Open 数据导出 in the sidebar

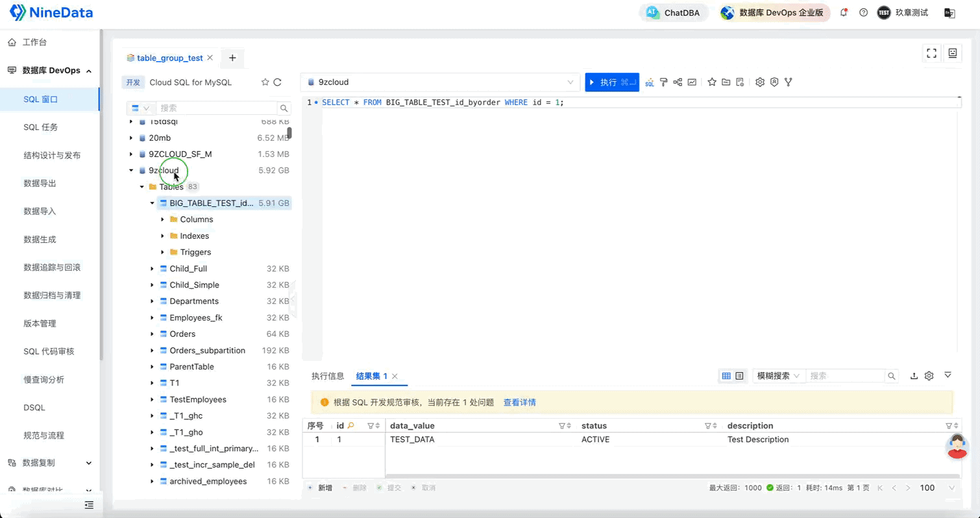tap(40, 184)
